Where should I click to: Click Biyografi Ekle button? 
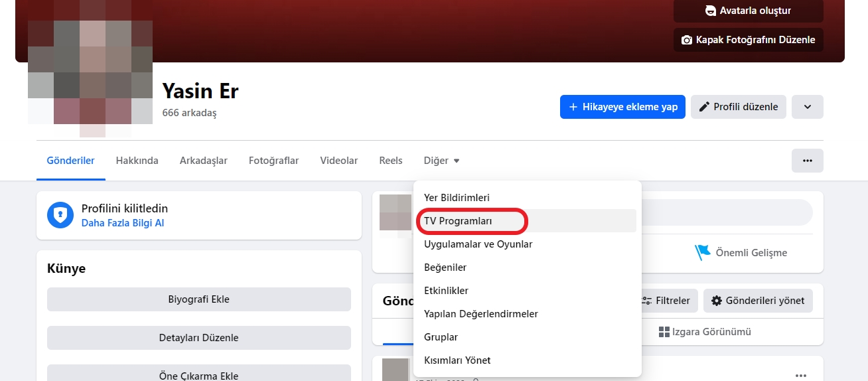point(199,299)
